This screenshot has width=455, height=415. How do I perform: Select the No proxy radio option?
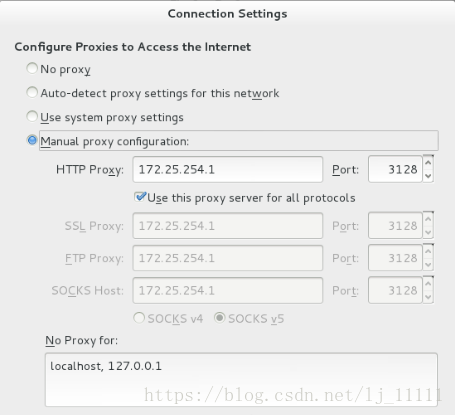pos(32,68)
